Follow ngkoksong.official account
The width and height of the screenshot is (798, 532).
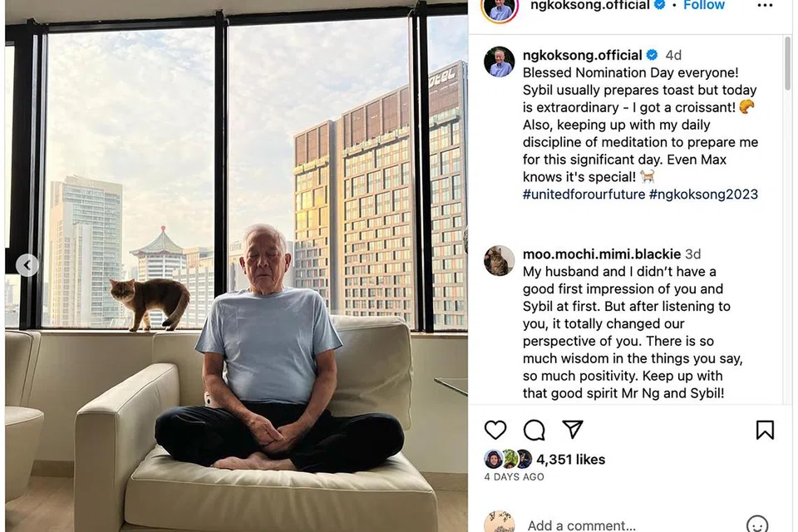[704, 5]
